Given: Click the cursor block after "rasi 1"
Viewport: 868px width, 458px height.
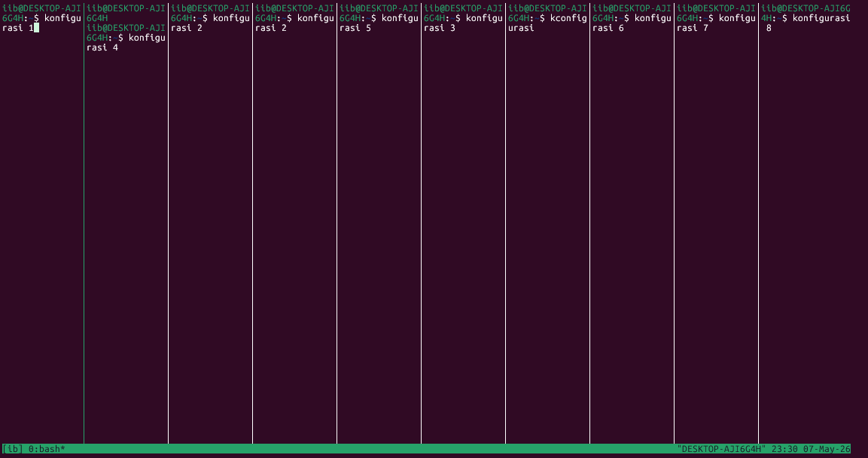Looking at the screenshot, I should 37,28.
